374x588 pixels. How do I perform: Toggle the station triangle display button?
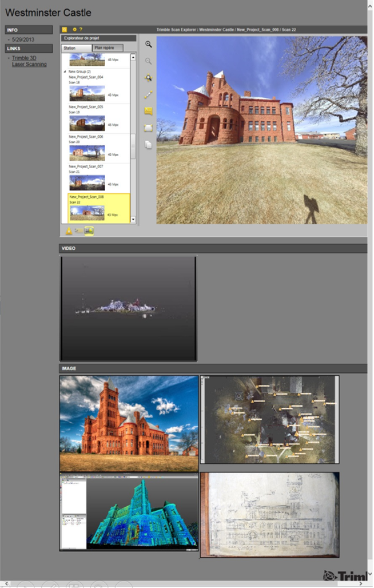(69, 231)
